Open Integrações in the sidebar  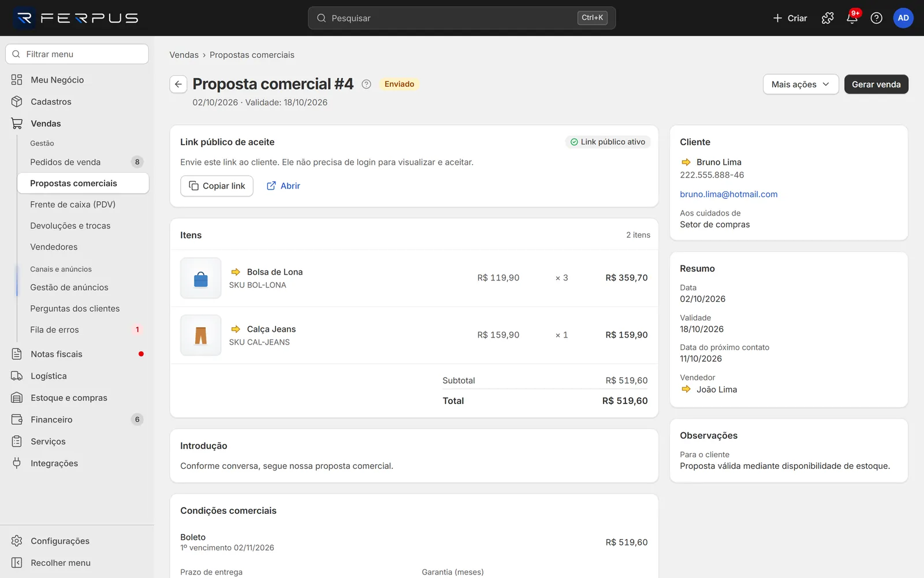point(77,464)
